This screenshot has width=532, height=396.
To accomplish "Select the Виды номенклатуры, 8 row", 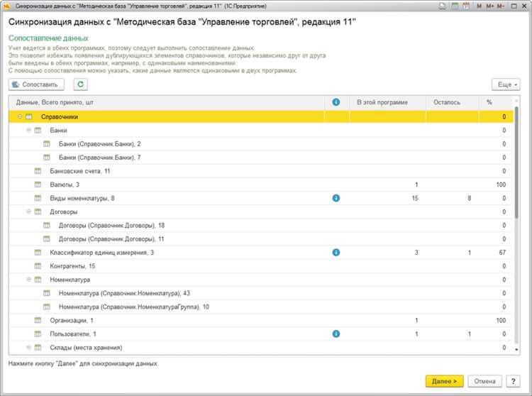I will point(261,198).
